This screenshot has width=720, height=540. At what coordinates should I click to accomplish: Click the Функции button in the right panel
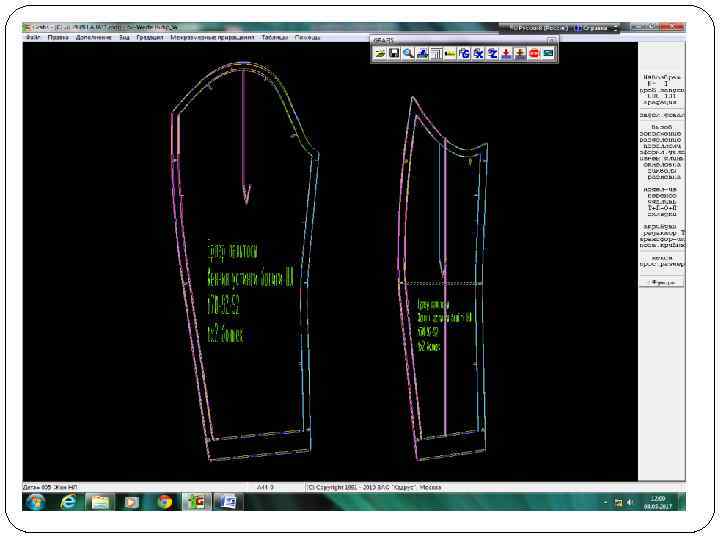[x=662, y=283]
